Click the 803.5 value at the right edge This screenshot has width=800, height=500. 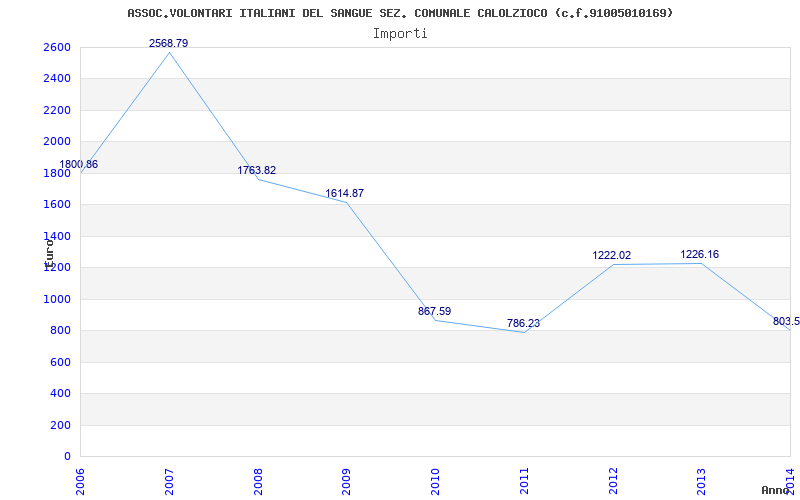786,321
